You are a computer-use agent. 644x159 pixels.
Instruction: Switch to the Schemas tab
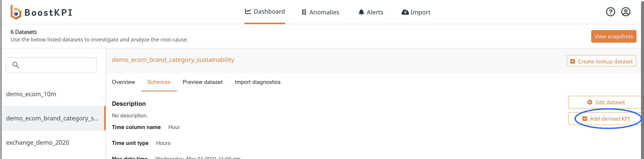click(159, 82)
